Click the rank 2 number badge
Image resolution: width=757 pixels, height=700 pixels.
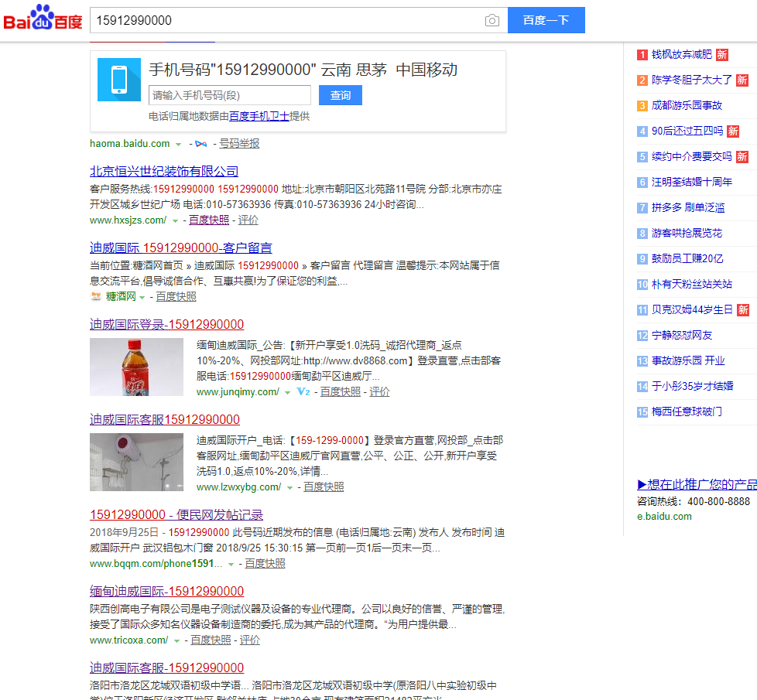642,80
